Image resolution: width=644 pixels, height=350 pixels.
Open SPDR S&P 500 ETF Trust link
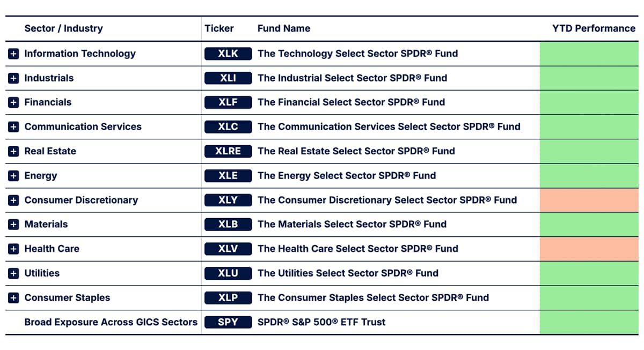pos(321,322)
